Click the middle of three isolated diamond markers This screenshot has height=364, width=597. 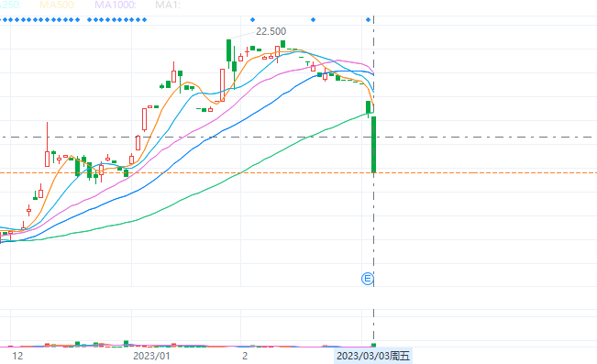313,20
